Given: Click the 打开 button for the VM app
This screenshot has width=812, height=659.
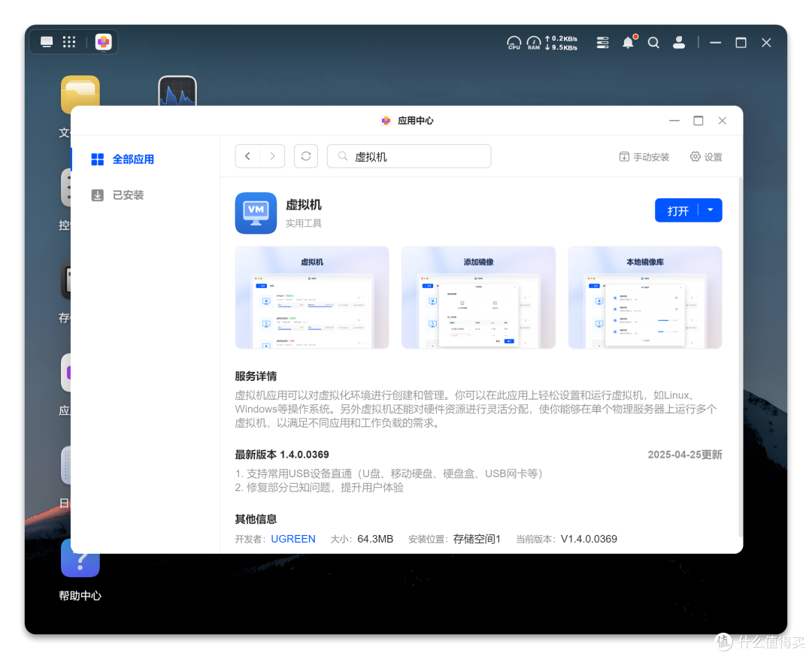Looking at the screenshot, I should click(677, 210).
